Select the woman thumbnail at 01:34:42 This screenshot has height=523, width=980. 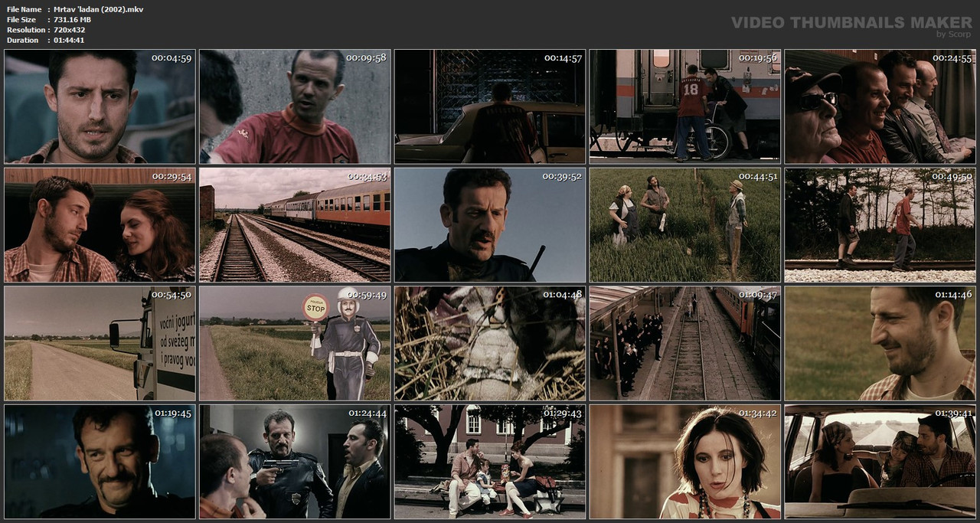point(685,462)
